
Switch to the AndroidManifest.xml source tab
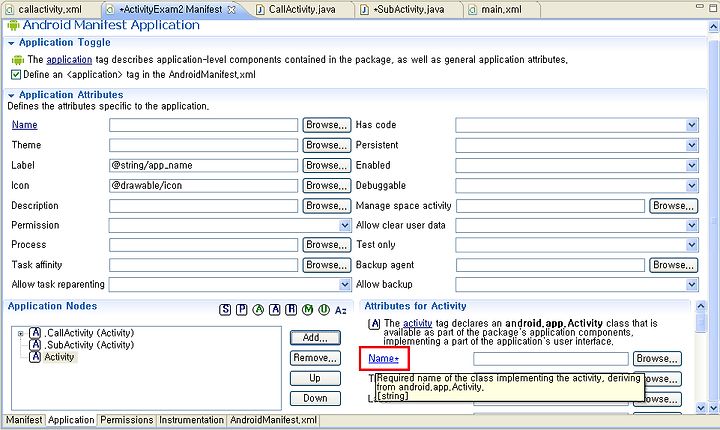[x=273, y=420]
